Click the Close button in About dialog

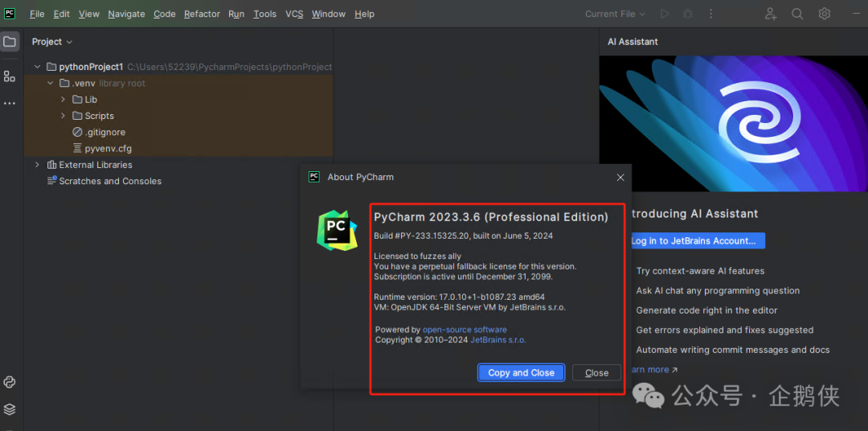pos(596,373)
